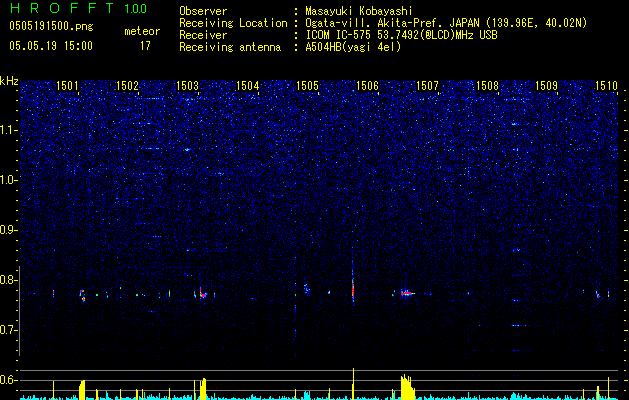Click the 0.7 frequency axis label
629x400 pixels.
point(9,330)
